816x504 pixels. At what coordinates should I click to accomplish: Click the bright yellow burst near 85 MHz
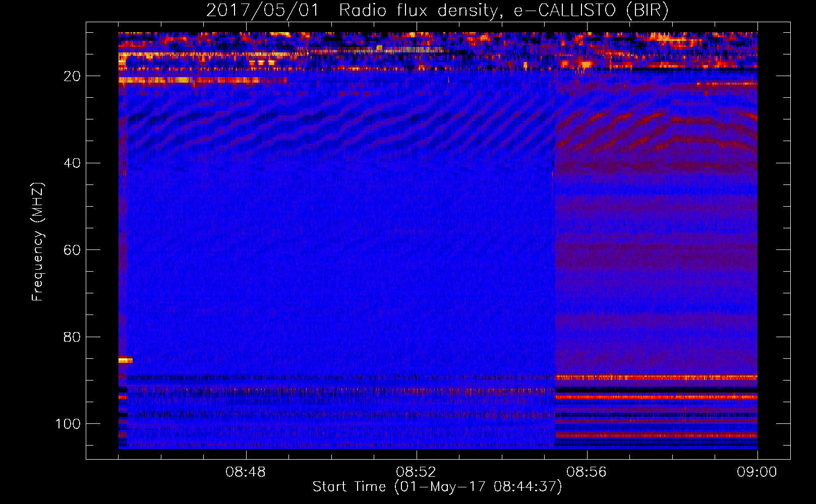click(x=126, y=360)
